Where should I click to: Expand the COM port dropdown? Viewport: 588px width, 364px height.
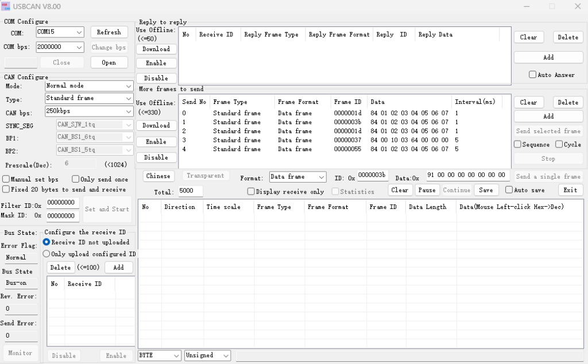(79, 32)
